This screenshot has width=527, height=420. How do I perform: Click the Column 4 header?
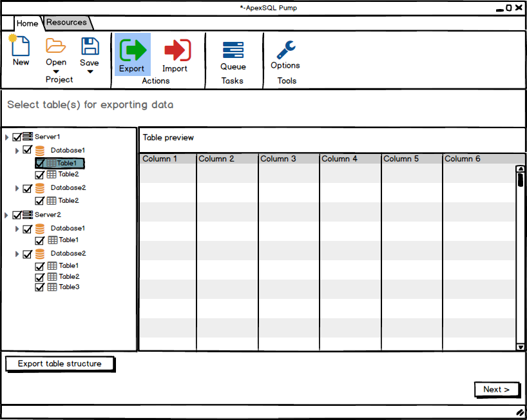coord(350,159)
